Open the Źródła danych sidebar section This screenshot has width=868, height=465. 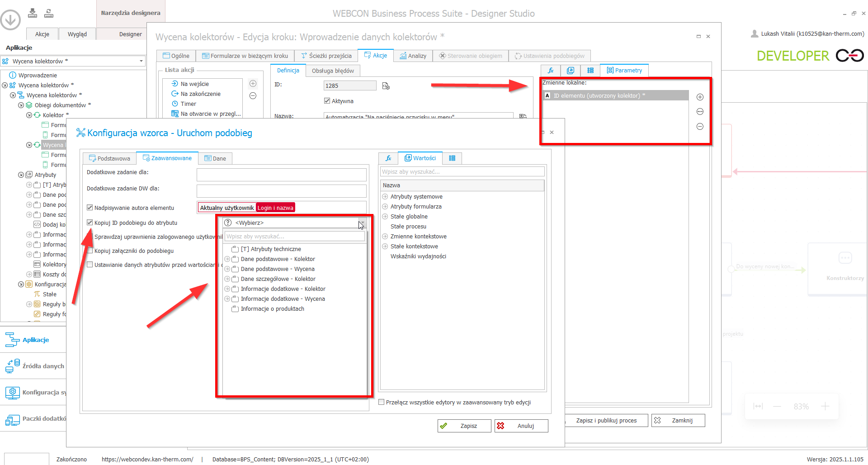33,366
